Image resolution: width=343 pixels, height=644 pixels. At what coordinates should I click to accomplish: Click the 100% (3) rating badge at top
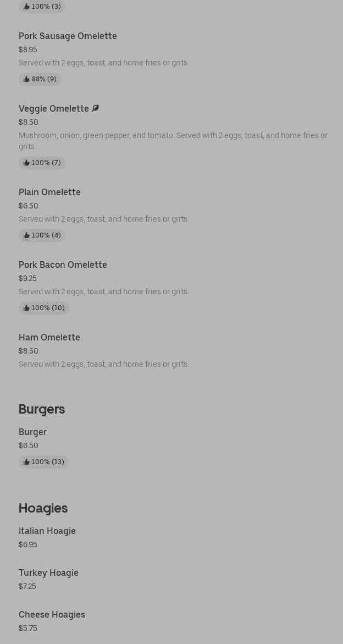[42, 7]
